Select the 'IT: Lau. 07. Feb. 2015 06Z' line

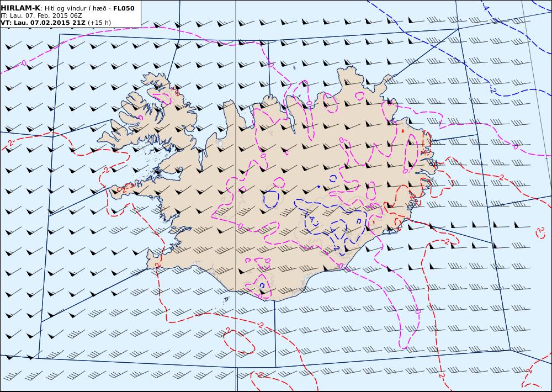(41, 16)
